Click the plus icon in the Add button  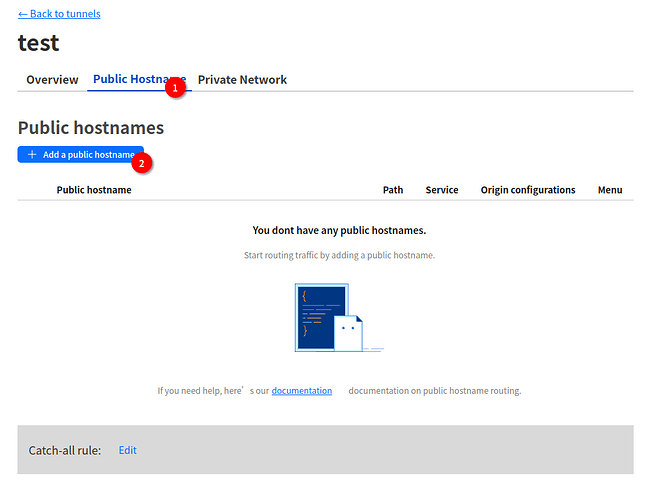(x=32, y=155)
